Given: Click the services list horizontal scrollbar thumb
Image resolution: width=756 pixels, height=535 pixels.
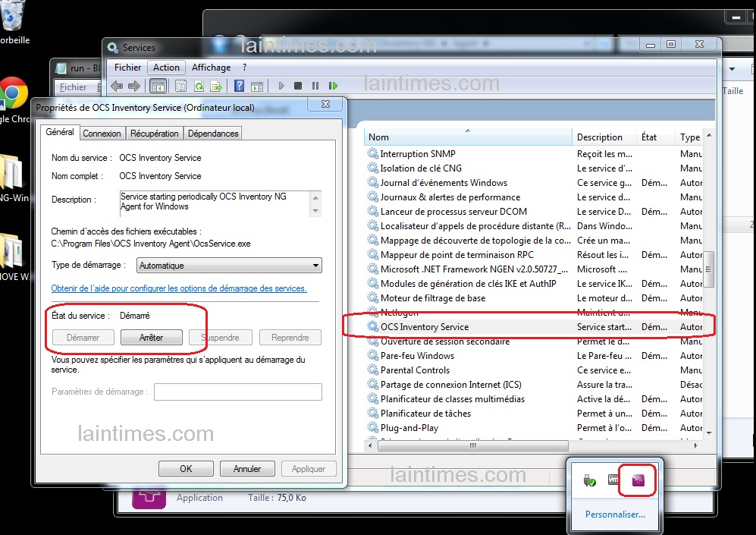Looking at the screenshot, I should (473, 445).
